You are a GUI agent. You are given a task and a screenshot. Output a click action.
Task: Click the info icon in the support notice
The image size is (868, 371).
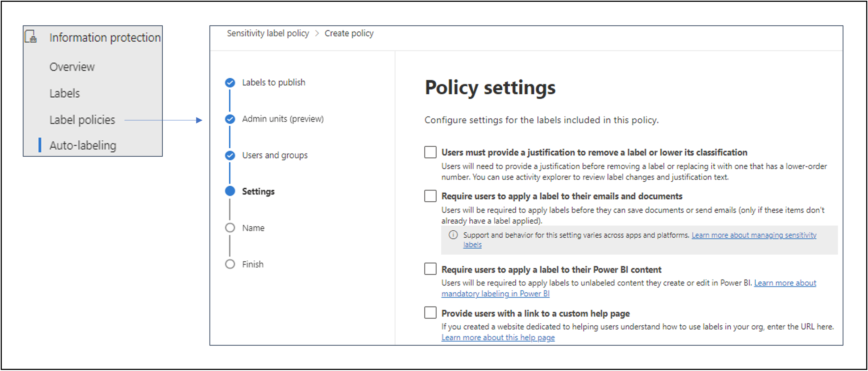pos(453,235)
